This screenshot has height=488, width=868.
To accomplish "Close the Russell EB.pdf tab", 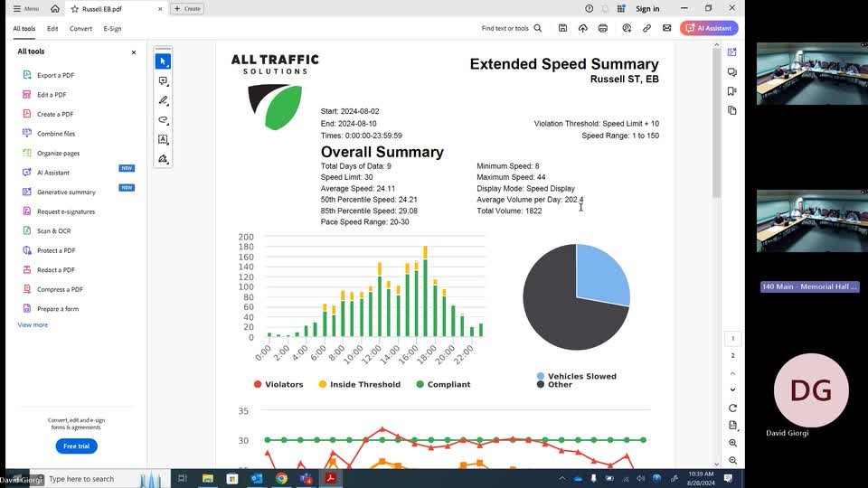I will click(x=160, y=9).
